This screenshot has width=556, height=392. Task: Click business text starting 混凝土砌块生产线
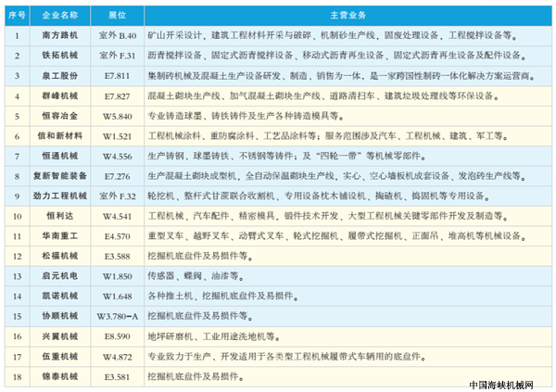[x=323, y=95]
